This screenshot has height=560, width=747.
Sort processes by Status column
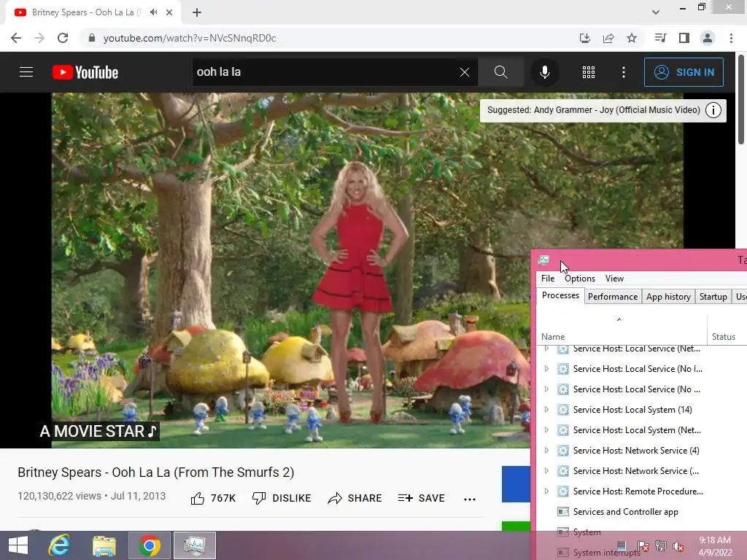727,329
